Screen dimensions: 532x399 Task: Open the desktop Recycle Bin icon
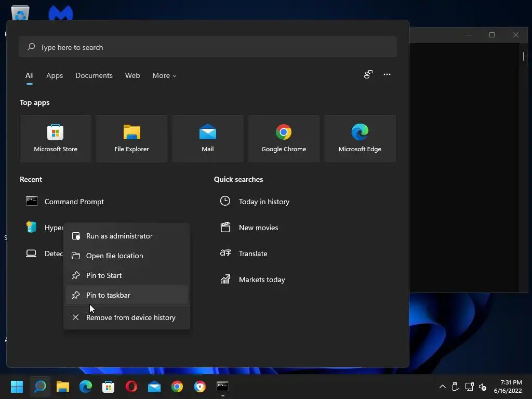[20, 13]
